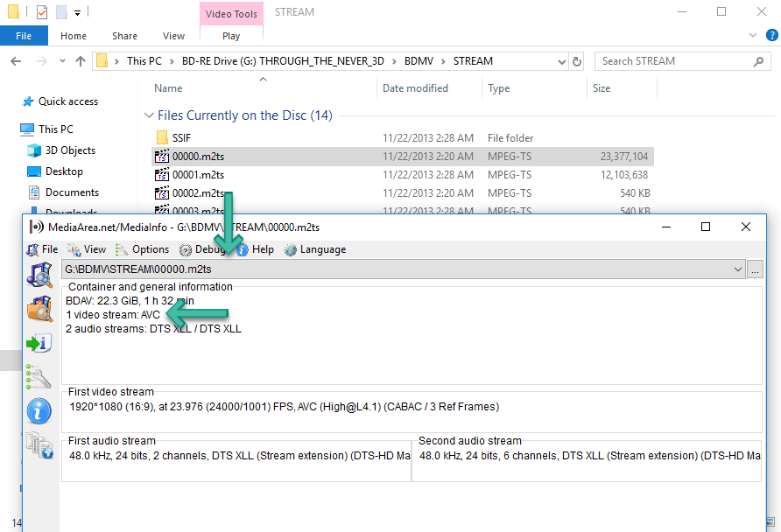The image size is (781, 532).
Task: Click the Desktop icon in the navigation pane
Action: point(34,171)
